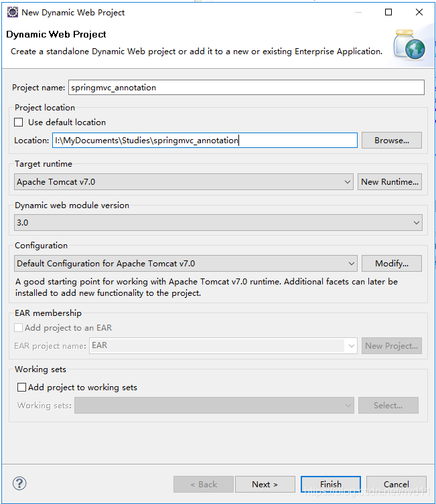
Task: Click the 'Dynamic Web Project' heading text
Action: tap(56, 34)
